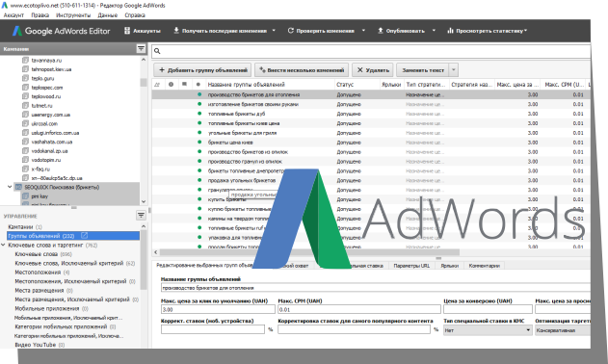Click Внести несколько изменений button
The width and height of the screenshot is (608, 364).
coord(302,70)
